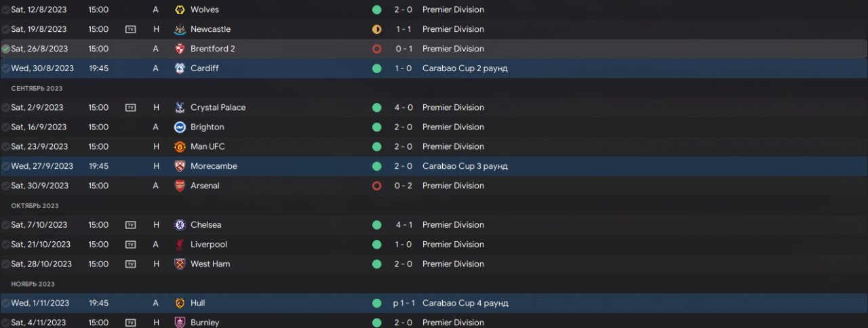This screenshot has height=328, width=868.
Task: Click the TV icon on the Crystal Palace fixture
Action: coord(131,108)
